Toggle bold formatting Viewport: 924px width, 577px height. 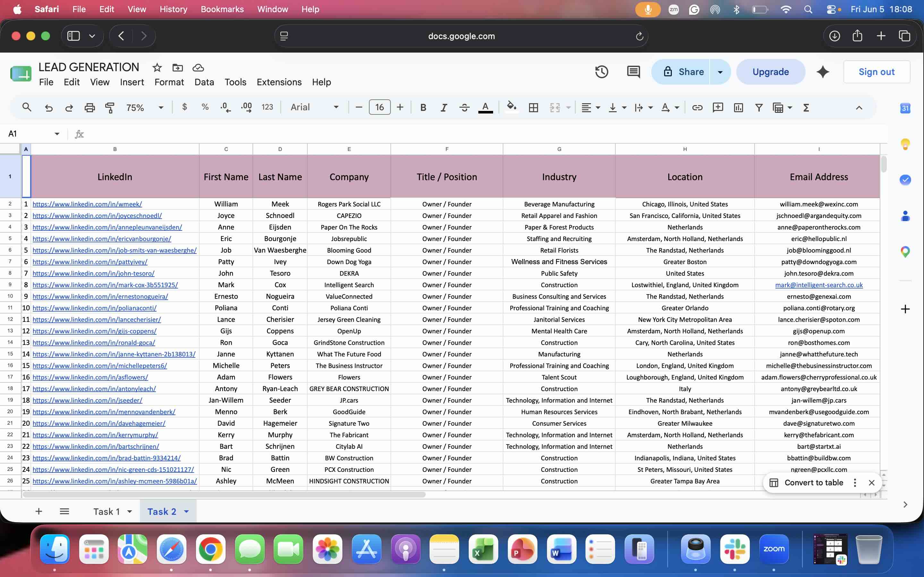tap(423, 108)
